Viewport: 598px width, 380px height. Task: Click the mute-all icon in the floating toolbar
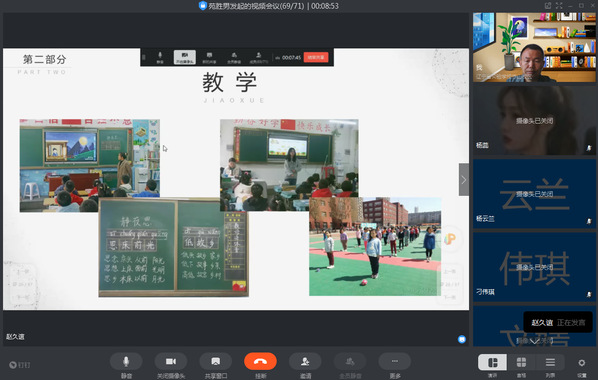tap(234, 57)
